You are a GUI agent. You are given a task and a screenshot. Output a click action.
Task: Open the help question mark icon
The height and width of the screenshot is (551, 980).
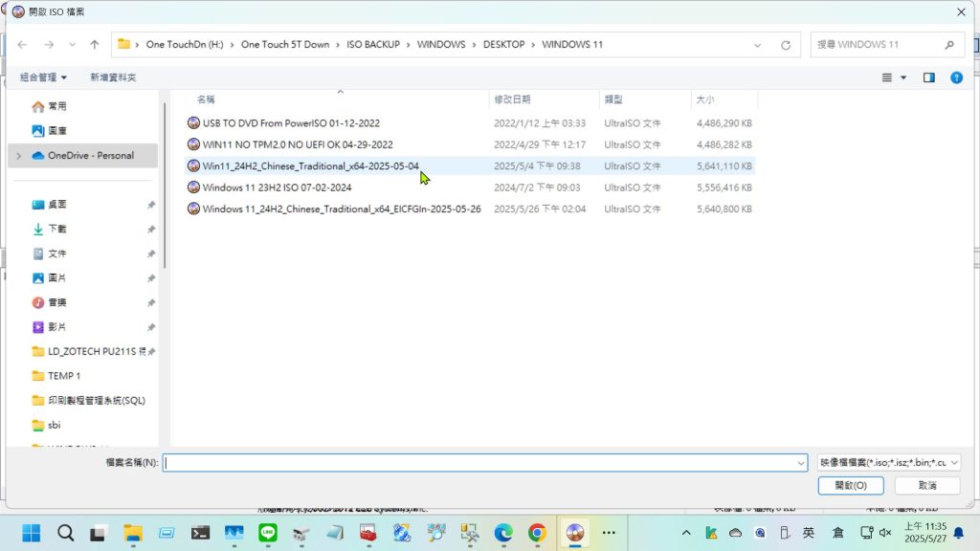pos(956,77)
